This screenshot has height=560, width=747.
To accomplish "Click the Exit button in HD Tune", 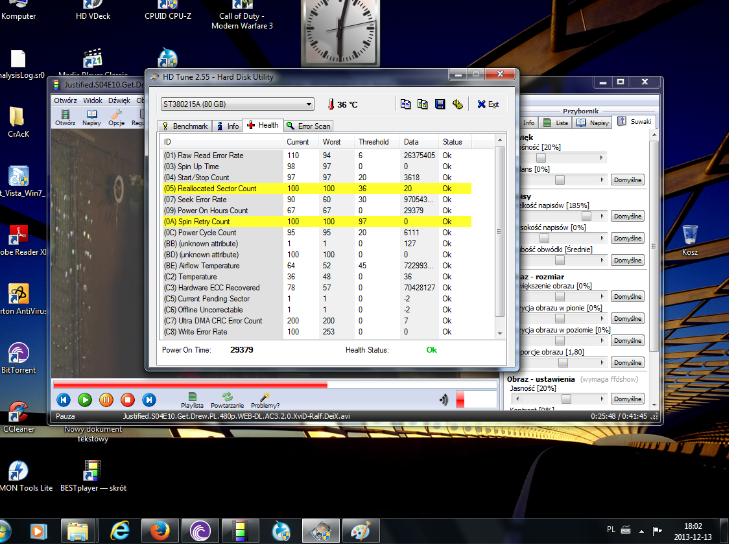I will [x=488, y=104].
